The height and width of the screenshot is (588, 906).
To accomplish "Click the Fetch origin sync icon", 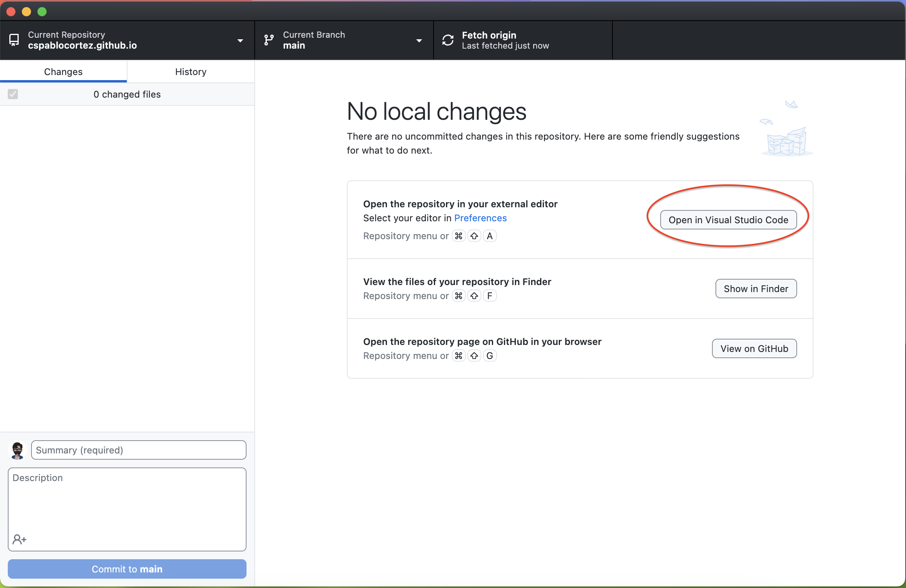I will click(448, 40).
